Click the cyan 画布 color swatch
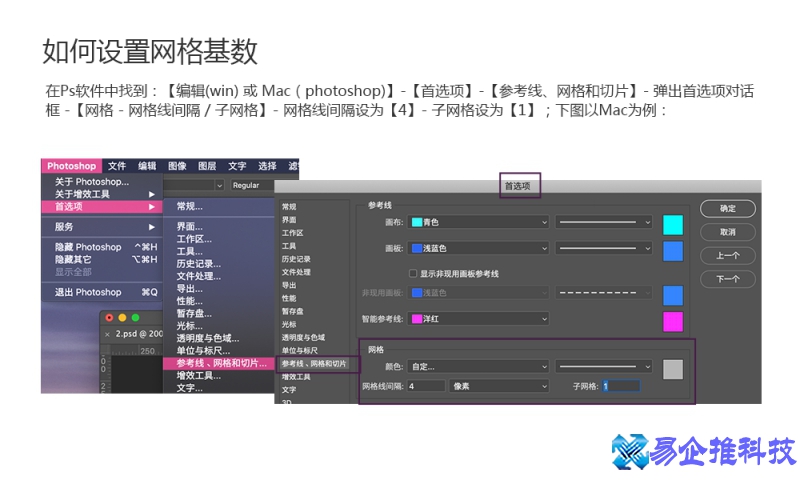Viewport: 800px width, 480px height. pyautogui.click(x=672, y=224)
